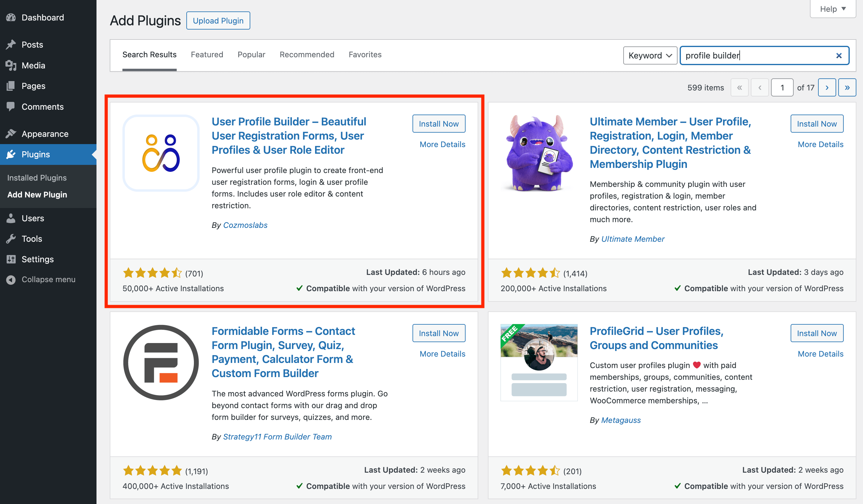Image resolution: width=863 pixels, height=504 pixels.
Task: Switch to the Search Results tab
Action: (149, 55)
